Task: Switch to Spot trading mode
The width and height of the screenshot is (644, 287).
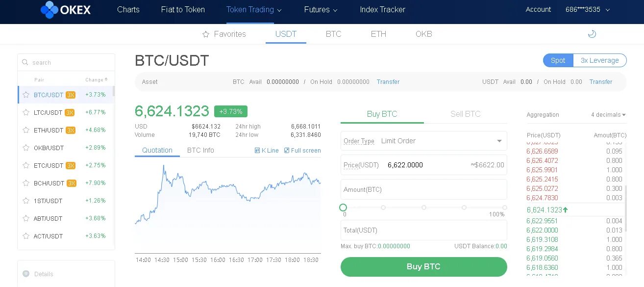Action: [x=558, y=60]
